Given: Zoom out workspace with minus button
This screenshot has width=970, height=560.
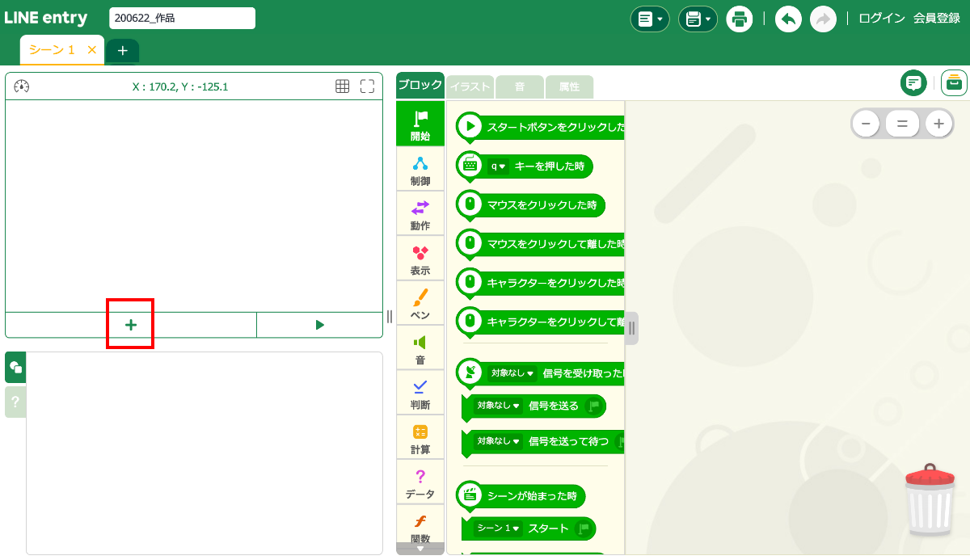Looking at the screenshot, I should click(866, 124).
